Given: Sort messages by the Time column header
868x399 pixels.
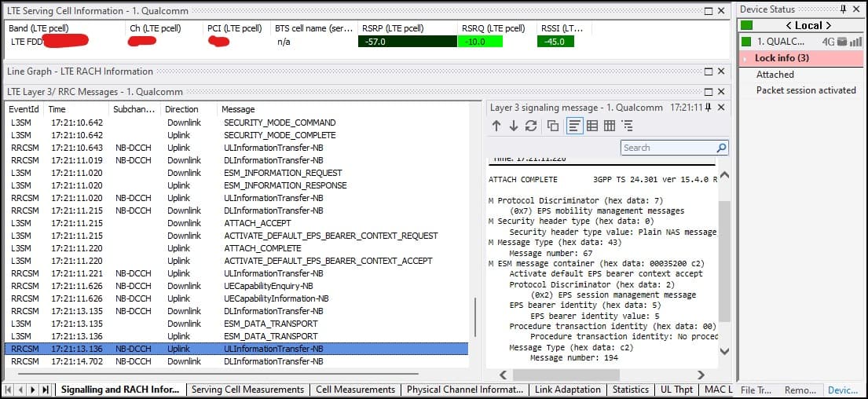Looking at the screenshot, I should [57, 109].
